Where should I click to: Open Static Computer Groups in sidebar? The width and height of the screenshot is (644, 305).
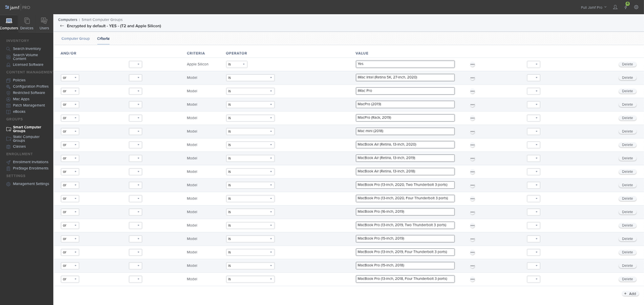pyautogui.click(x=26, y=139)
